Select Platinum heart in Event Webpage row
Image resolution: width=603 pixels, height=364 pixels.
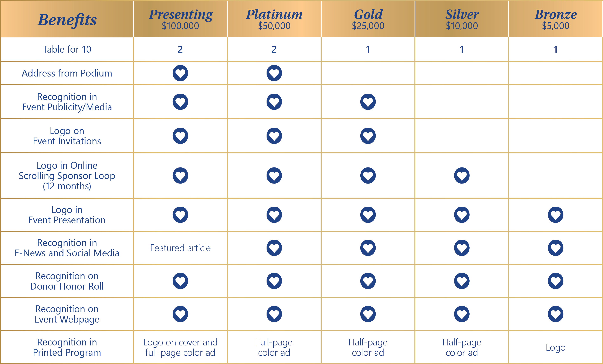pos(274,314)
